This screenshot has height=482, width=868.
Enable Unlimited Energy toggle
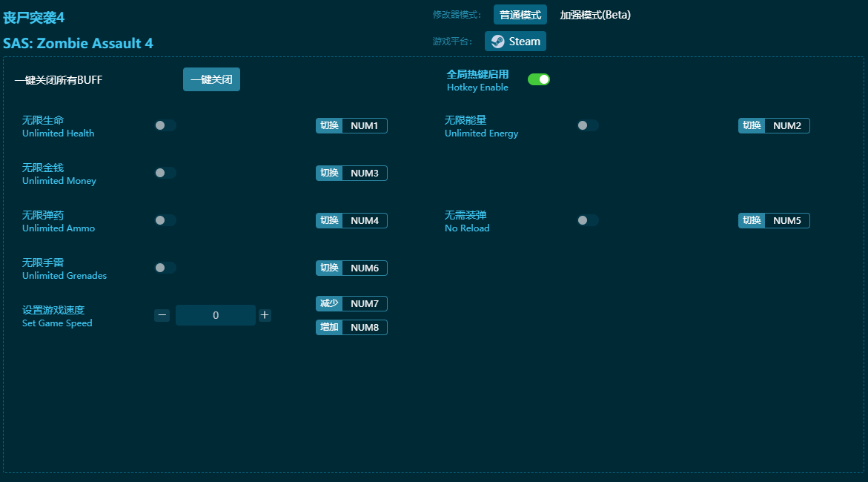(588, 125)
